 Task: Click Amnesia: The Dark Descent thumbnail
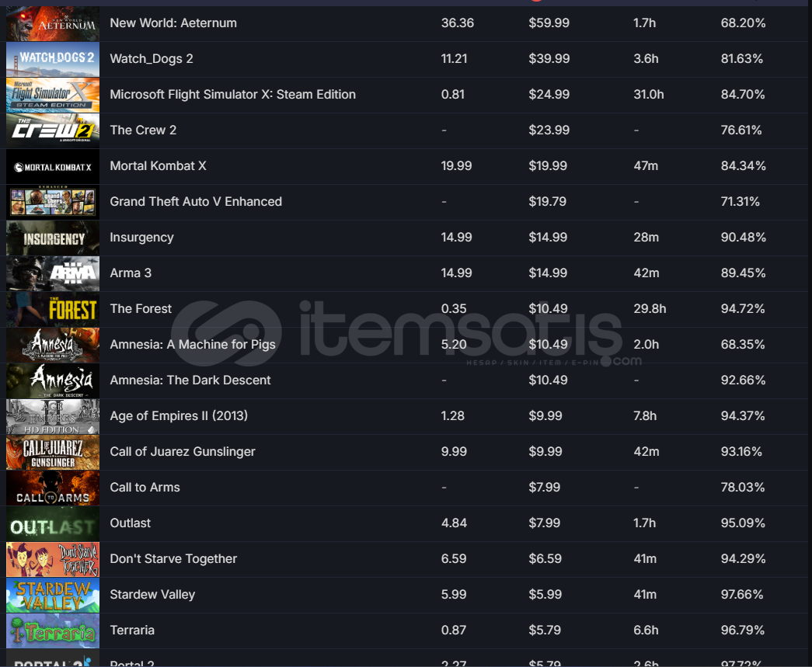point(53,380)
